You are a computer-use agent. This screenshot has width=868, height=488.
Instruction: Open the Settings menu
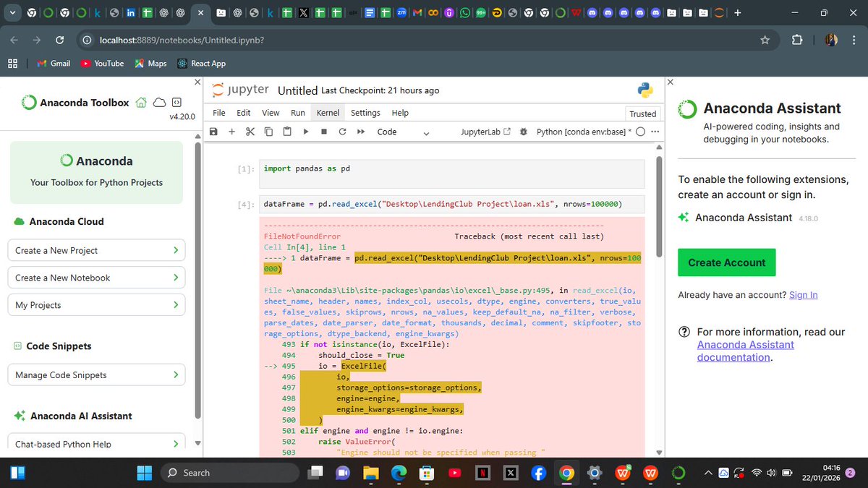(x=365, y=113)
